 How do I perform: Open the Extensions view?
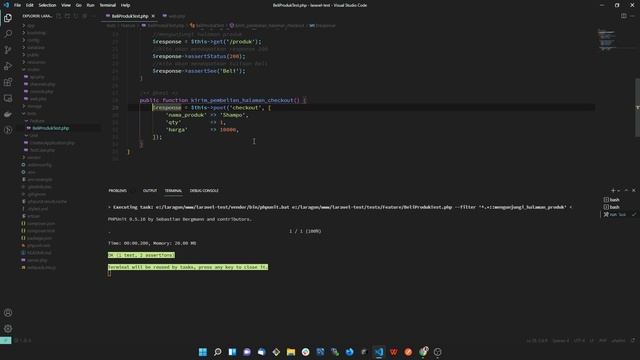8,82
